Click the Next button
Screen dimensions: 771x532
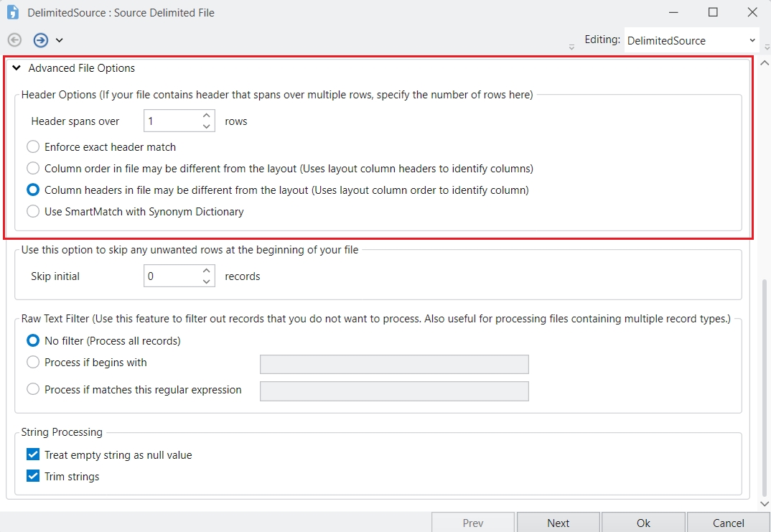click(x=558, y=523)
